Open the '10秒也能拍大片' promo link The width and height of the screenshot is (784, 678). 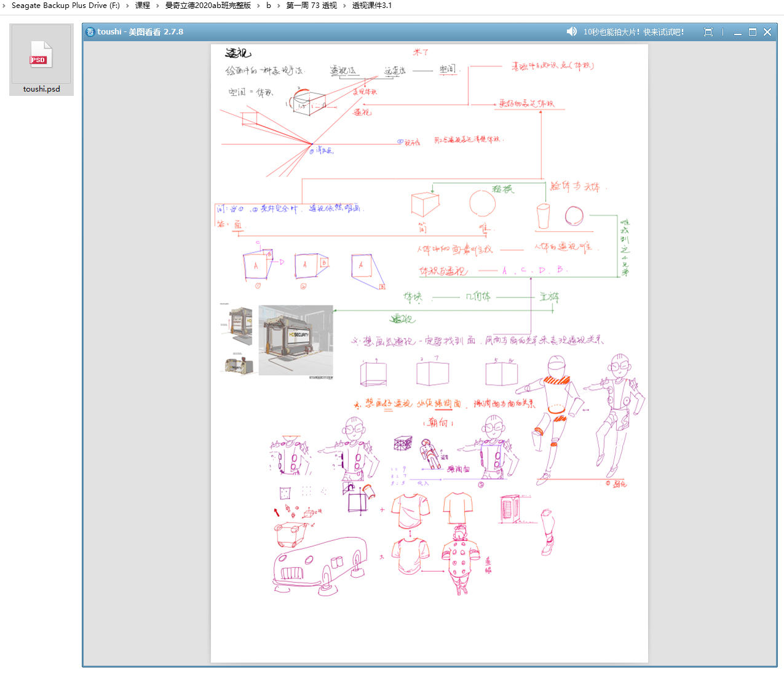click(x=633, y=32)
